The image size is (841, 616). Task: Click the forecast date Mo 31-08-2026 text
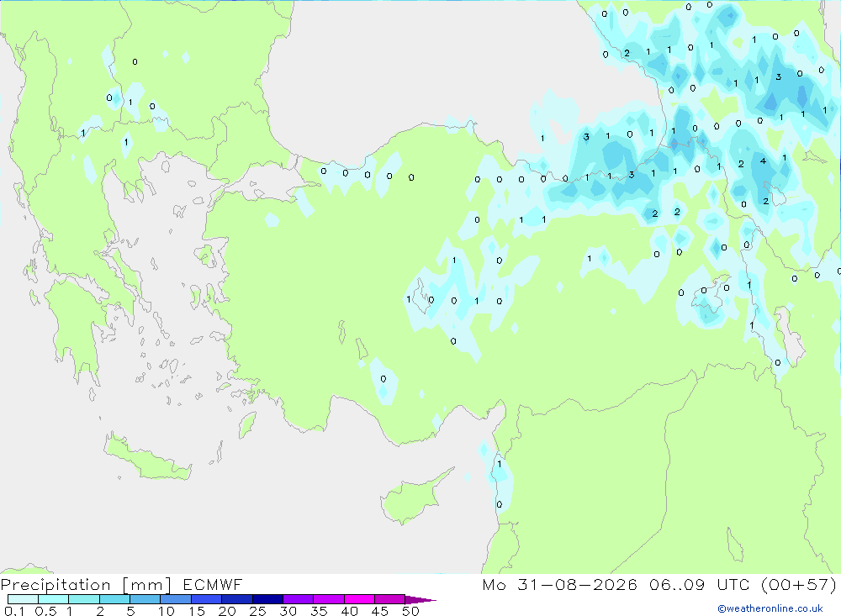point(560,584)
